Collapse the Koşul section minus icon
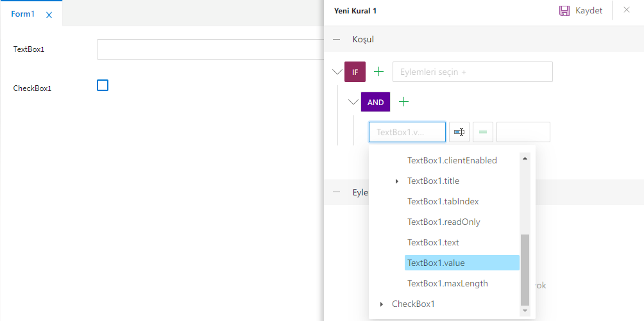Image resolution: width=644 pixels, height=321 pixels. pos(337,39)
